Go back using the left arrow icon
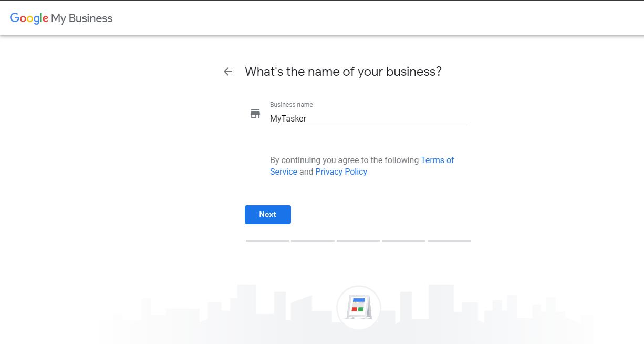Screen dimensions: 644x344 pyautogui.click(x=228, y=72)
